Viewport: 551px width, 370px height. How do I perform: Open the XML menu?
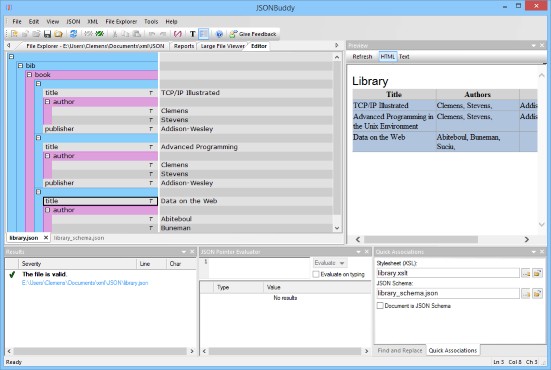(93, 22)
